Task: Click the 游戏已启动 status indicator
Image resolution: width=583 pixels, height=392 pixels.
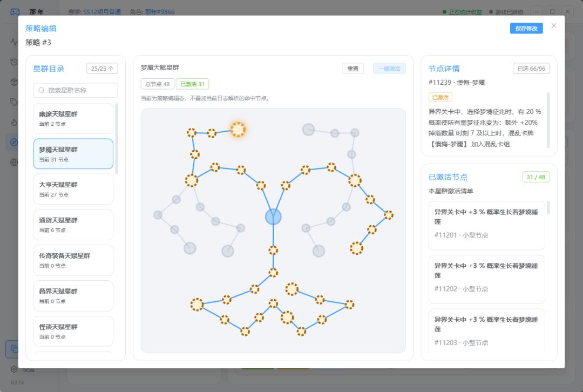Action: (506, 12)
